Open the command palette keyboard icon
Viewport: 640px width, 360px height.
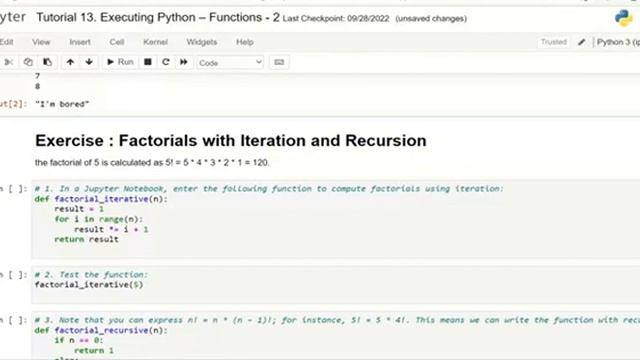tap(279, 62)
